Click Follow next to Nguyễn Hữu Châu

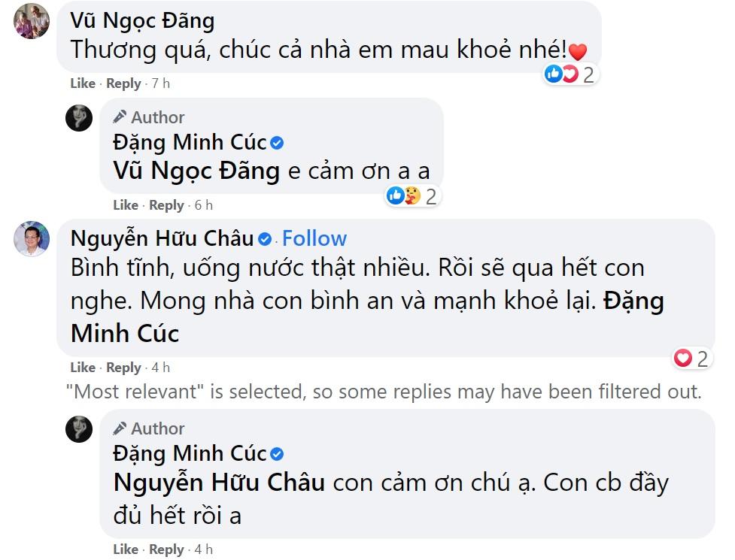click(314, 238)
